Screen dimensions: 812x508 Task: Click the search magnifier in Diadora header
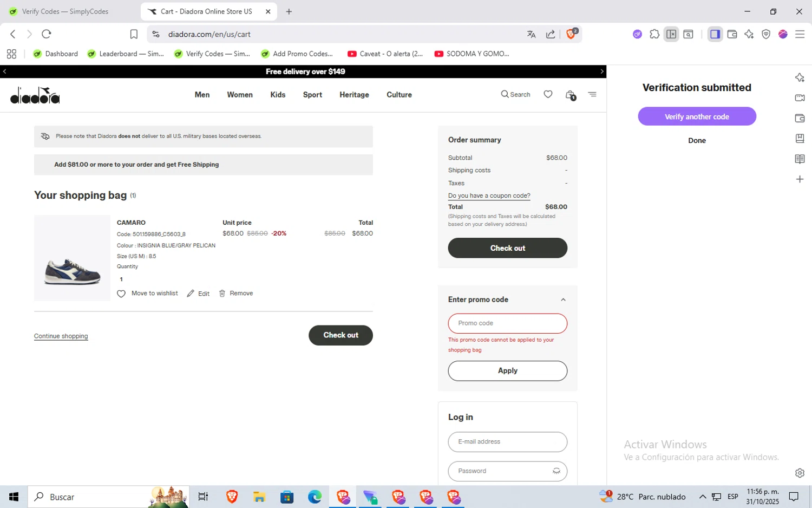[x=505, y=94]
